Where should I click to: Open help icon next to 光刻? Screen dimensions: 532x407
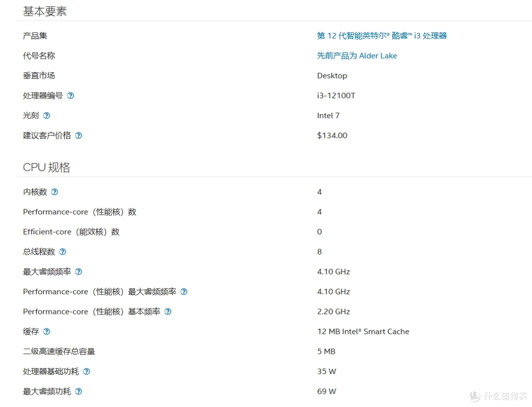[x=47, y=116]
